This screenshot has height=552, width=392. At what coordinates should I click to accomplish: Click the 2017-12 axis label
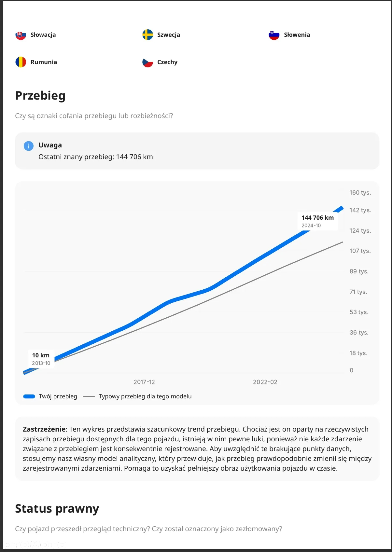144,382
